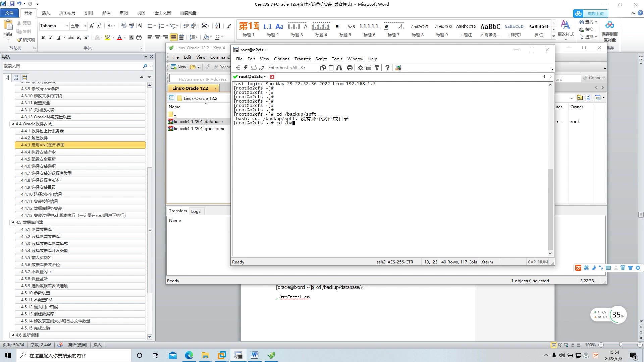Click the Grow Font icon in Word ribbon
This screenshot has height=362, width=644.
[x=92, y=26]
